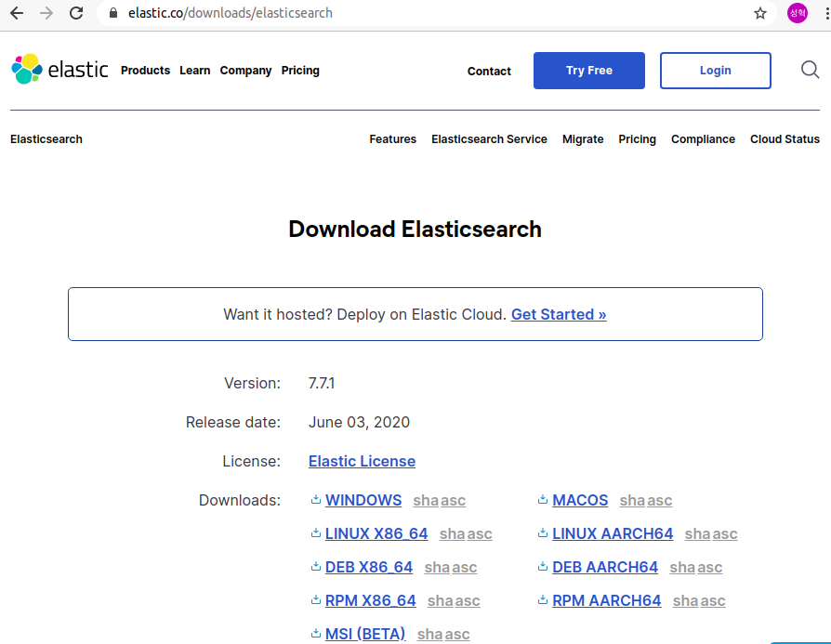The height and width of the screenshot is (644, 831).
Task: Click the release date June 03, 2020
Action: tap(359, 422)
